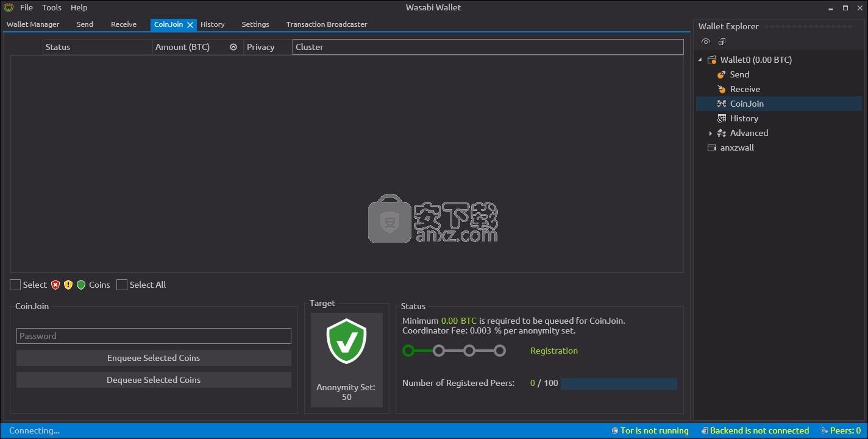Switch to the History tab
The image size is (868, 439).
click(213, 24)
